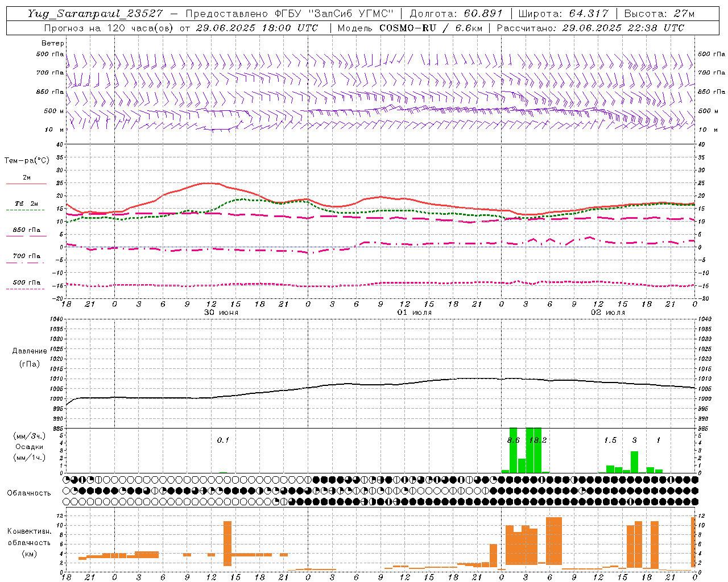The height and width of the screenshot is (582, 728).
Task: Select the date label 30 июня
Action: 221,313
